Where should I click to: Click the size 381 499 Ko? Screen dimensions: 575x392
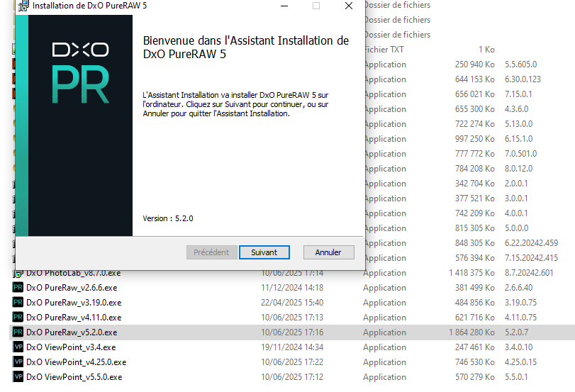click(475, 288)
